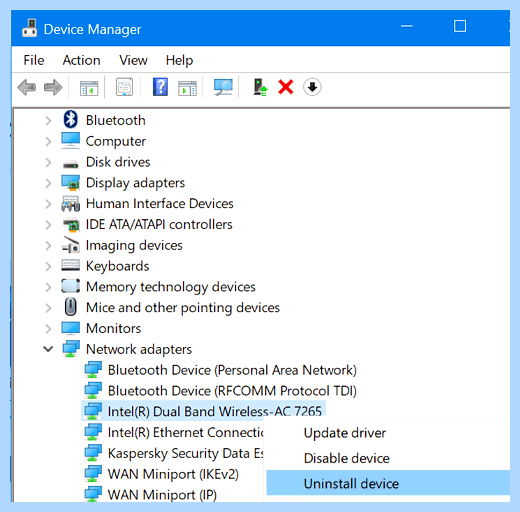Expand the Monitors node
The image size is (520, 512).
48,329
